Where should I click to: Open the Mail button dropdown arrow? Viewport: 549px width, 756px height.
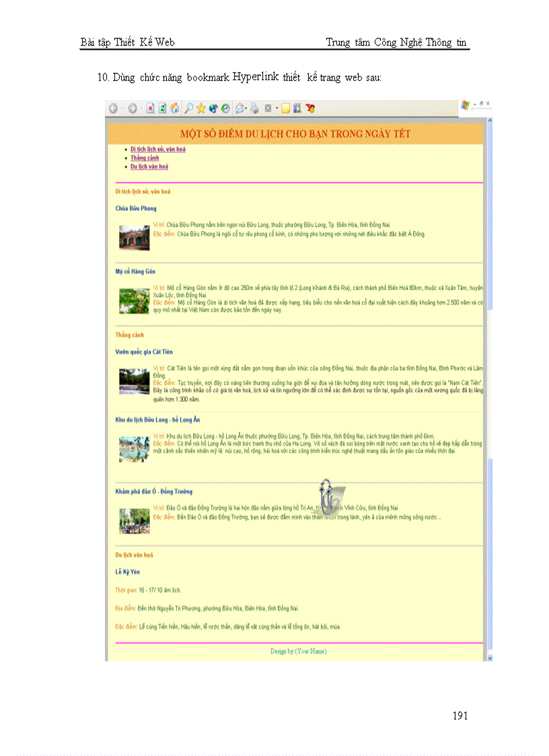click(248, 108)
